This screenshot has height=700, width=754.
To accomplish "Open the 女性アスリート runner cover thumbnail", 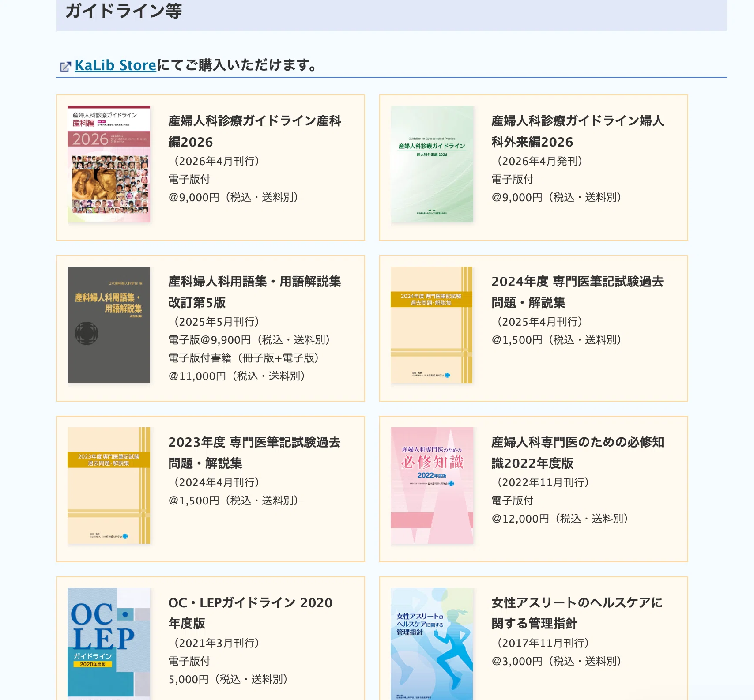I will coord(432,644).
